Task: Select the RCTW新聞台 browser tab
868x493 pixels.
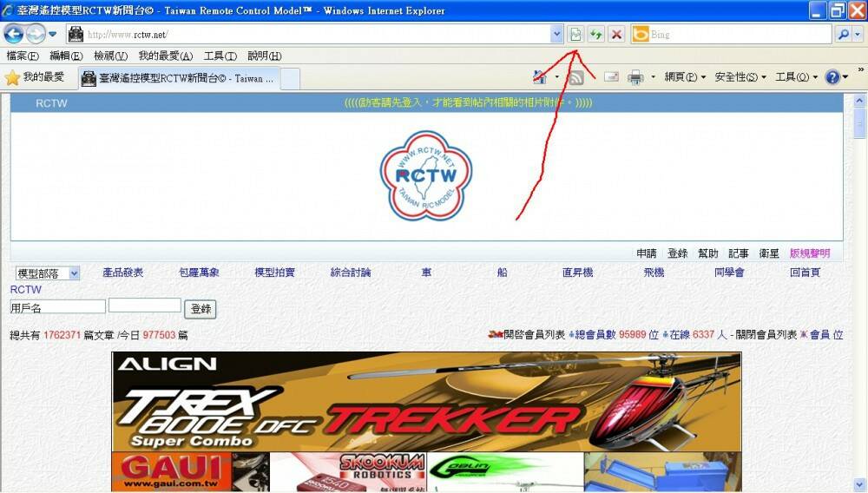Action: pos(179,79)
